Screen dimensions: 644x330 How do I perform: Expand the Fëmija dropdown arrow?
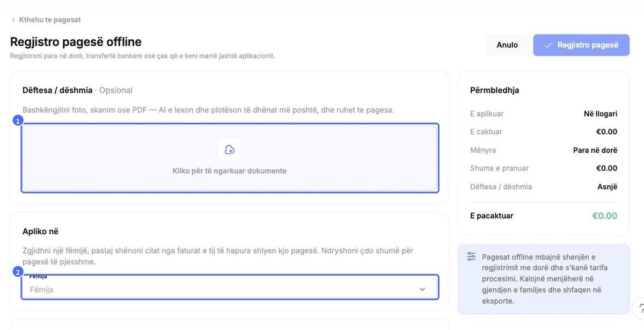[x=422, y=290]
